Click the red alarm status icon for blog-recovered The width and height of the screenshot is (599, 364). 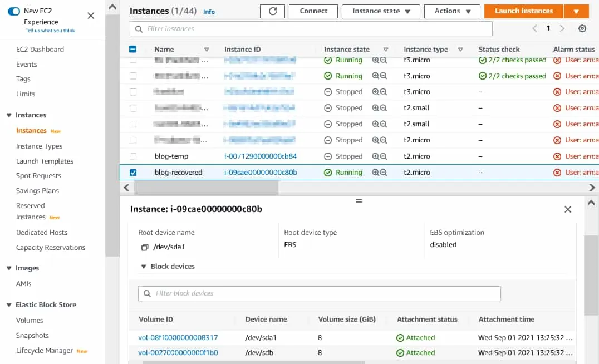click(557, 172)
